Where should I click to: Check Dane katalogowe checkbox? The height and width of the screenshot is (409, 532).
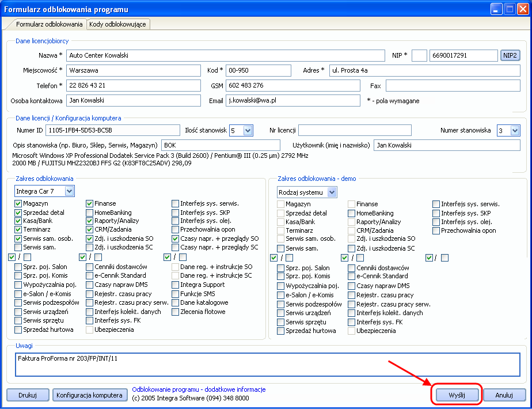coord(176,303)
